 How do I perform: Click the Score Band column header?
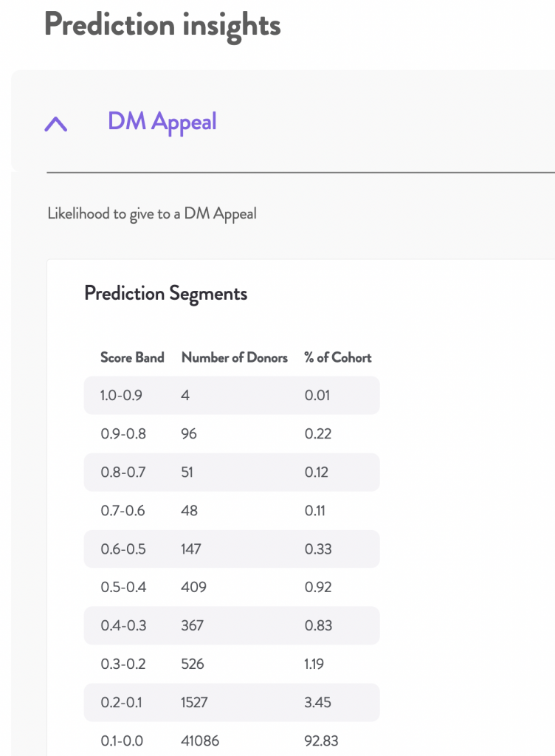pos(132,357)
